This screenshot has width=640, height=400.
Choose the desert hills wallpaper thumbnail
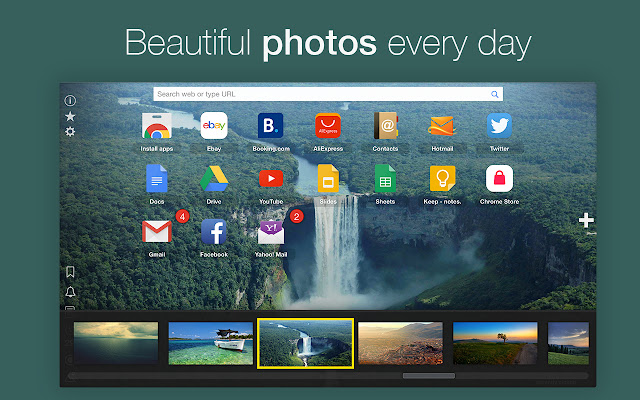coord(400,343)
